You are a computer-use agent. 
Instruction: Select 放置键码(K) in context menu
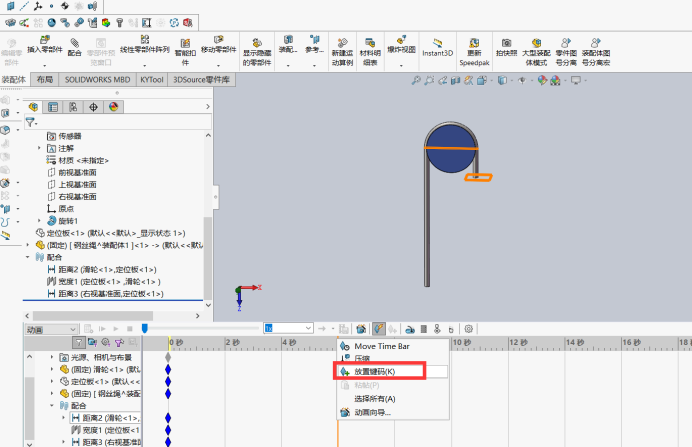coord(393,372)
